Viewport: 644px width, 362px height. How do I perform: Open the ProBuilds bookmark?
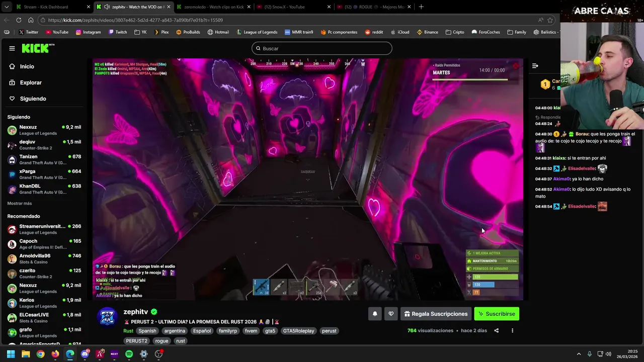click(188, 32)
